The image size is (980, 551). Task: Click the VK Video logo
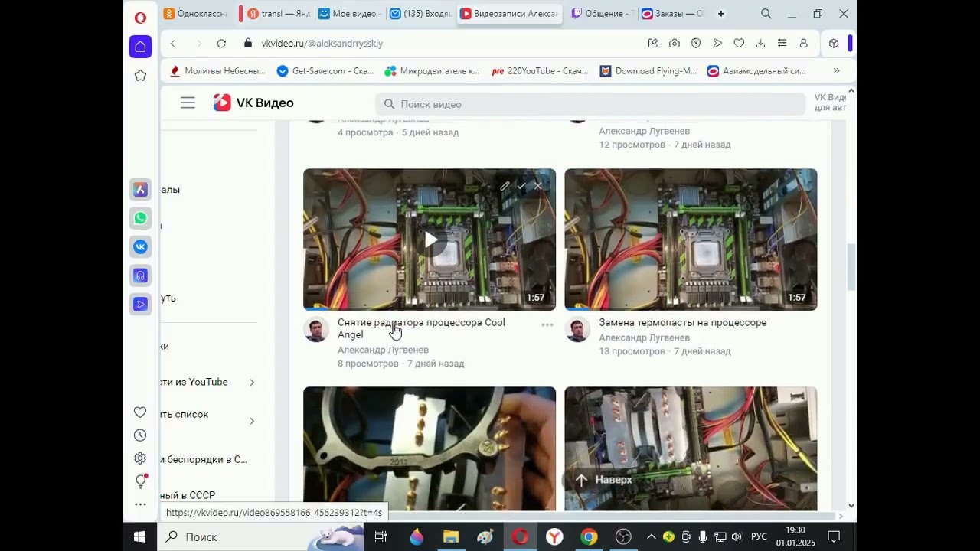tap(253, 103)
